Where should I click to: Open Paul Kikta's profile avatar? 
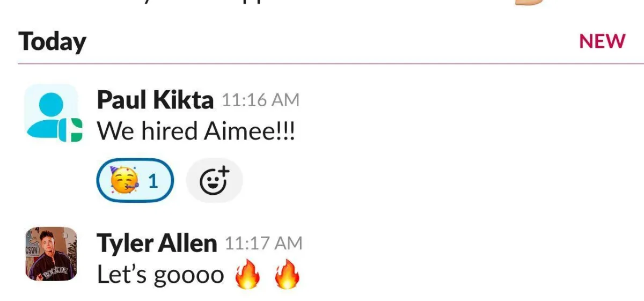click(x=52, y=112)
